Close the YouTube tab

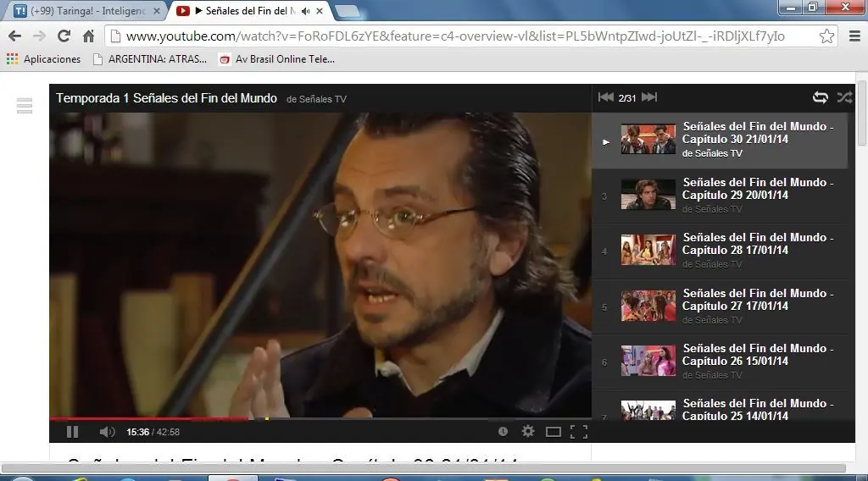(x=320, y=11)
